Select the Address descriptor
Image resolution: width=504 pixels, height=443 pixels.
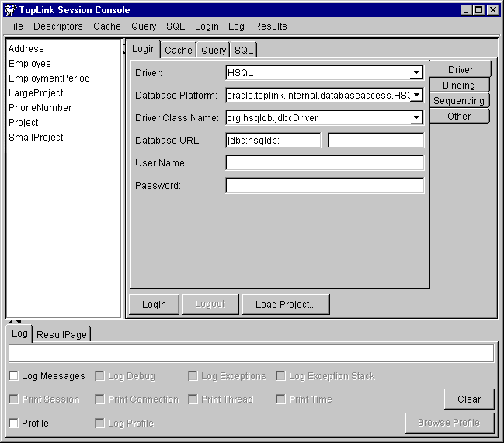click(x=26, y=49)
